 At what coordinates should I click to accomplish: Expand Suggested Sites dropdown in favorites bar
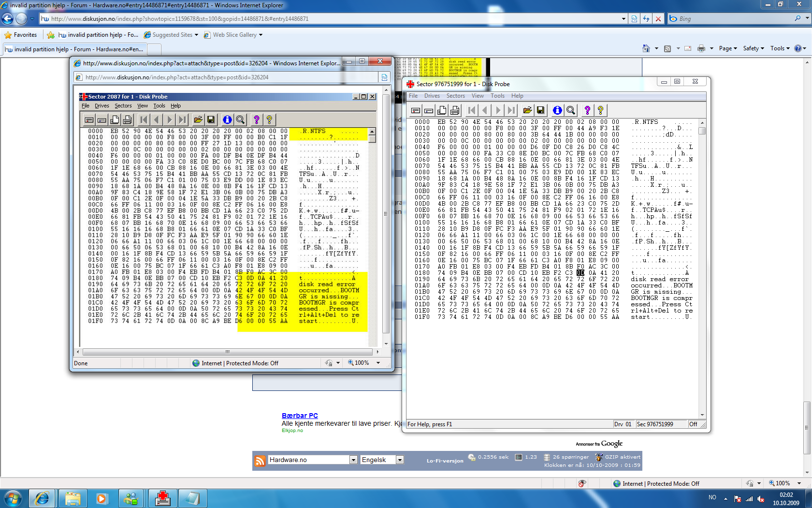[x=196, y=35]
